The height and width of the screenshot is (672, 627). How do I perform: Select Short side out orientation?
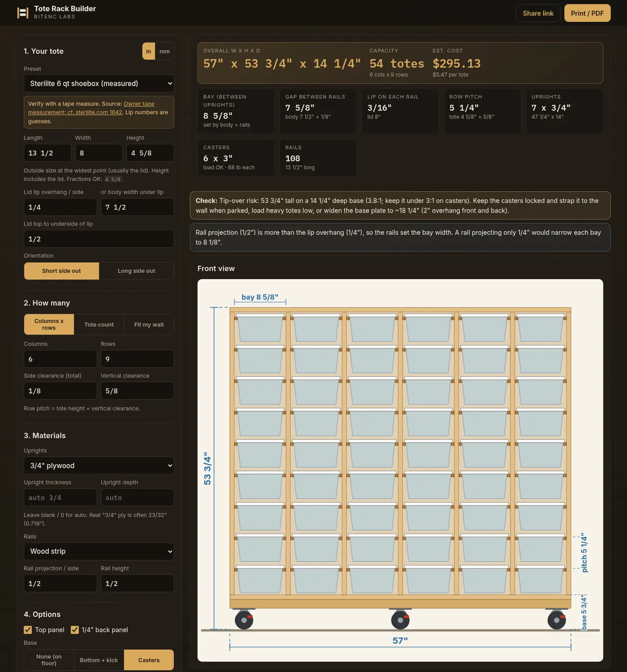pos(62,271)
